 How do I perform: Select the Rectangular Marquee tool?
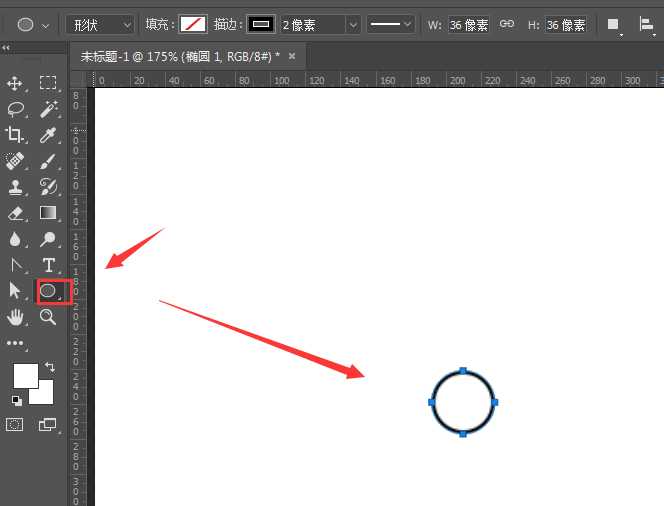click(47, 83)
